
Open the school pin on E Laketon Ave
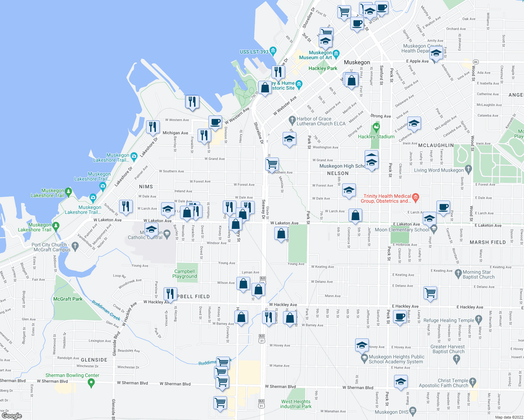(429, 219)
